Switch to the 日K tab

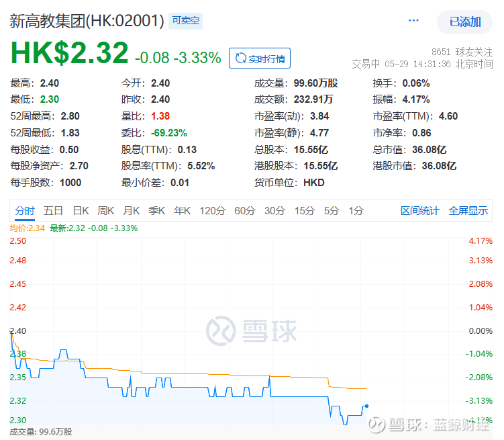click(81, 211)
